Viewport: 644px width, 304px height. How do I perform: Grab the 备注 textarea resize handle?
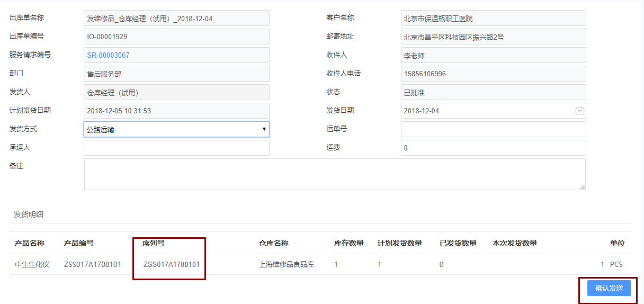point(583,187)
